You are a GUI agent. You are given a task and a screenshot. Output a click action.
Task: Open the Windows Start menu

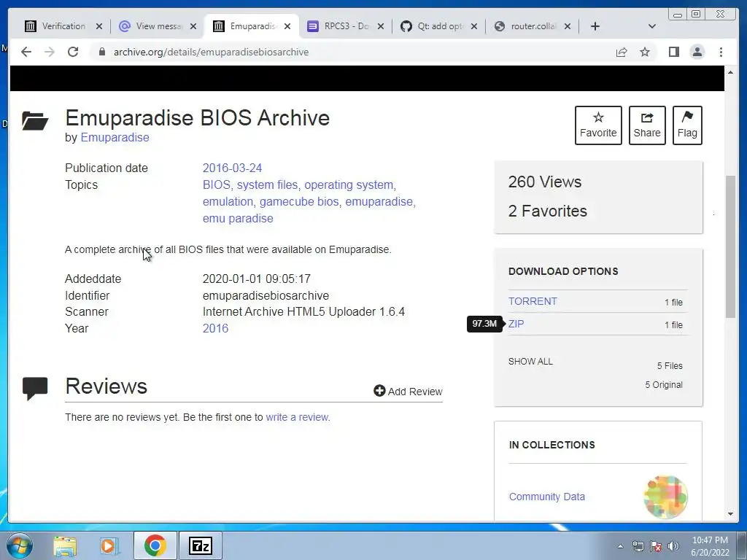click(x=20, y=545)
